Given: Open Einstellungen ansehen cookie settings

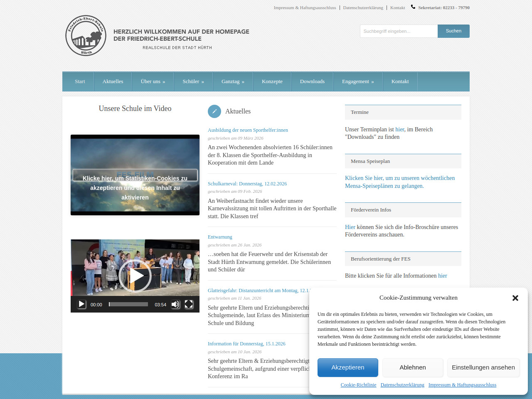Looking at the screenshot, I should [x=483, y=367].
